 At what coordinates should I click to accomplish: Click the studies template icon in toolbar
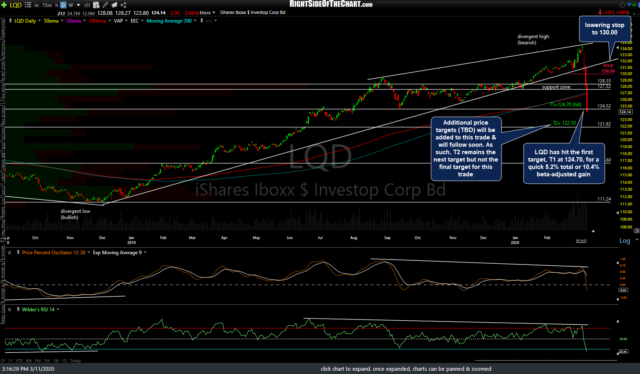tap(96, 5)
